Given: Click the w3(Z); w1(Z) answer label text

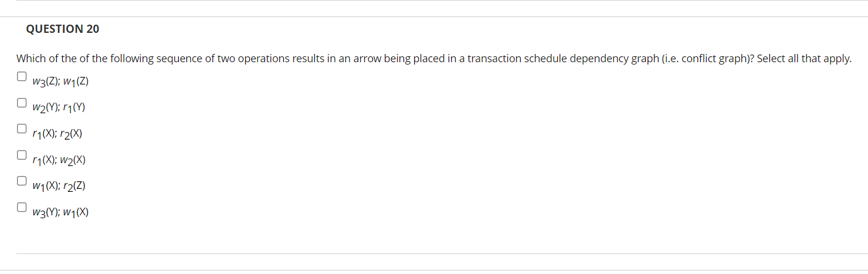Looking at the screenshot, I should (61, 82).
